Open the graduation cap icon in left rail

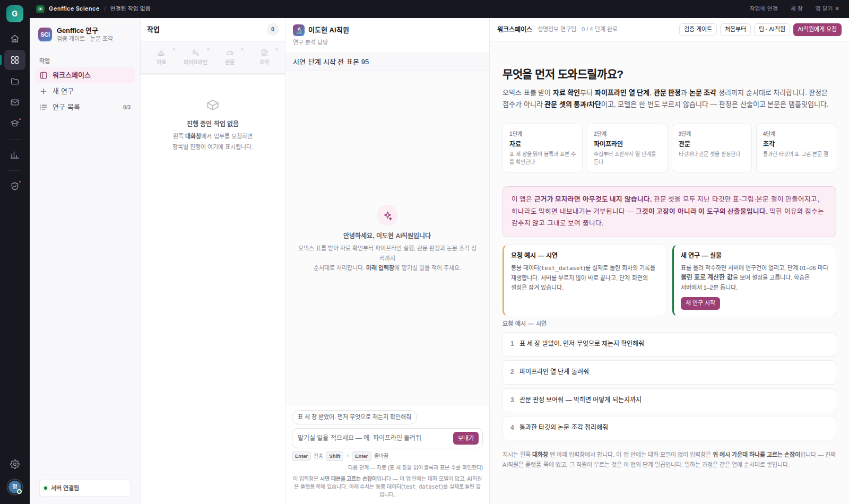15,123
